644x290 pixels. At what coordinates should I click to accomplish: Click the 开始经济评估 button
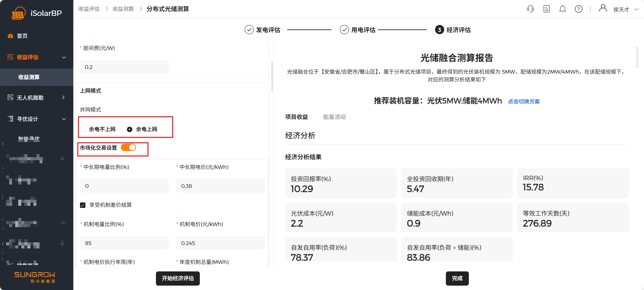(x=178, y=279)
